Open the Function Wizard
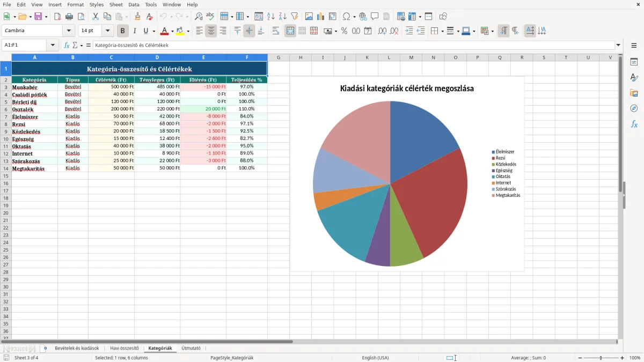Viewport: 644px width, 362px height. [67, 45]
